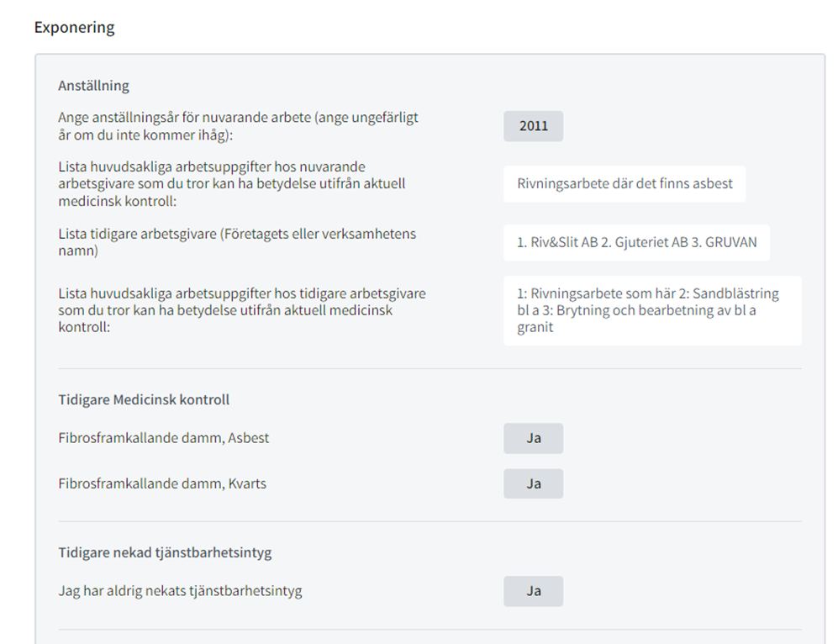Click the Tidigare Medicinsk kontroll heading
Viewport: 838px width, 644px height.
point(144,399)
